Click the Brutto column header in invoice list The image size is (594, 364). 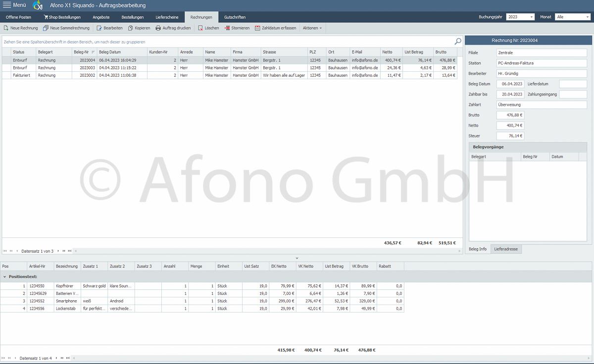click(445, 52)
